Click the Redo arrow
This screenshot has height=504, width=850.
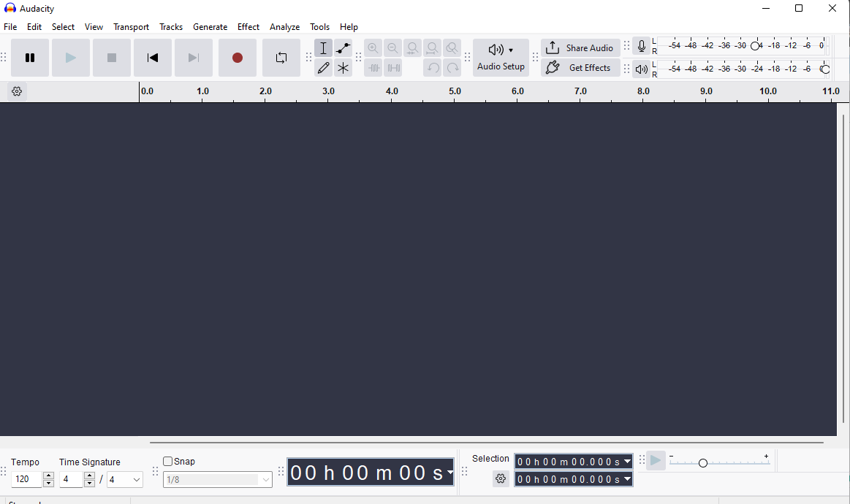(452, 68)
